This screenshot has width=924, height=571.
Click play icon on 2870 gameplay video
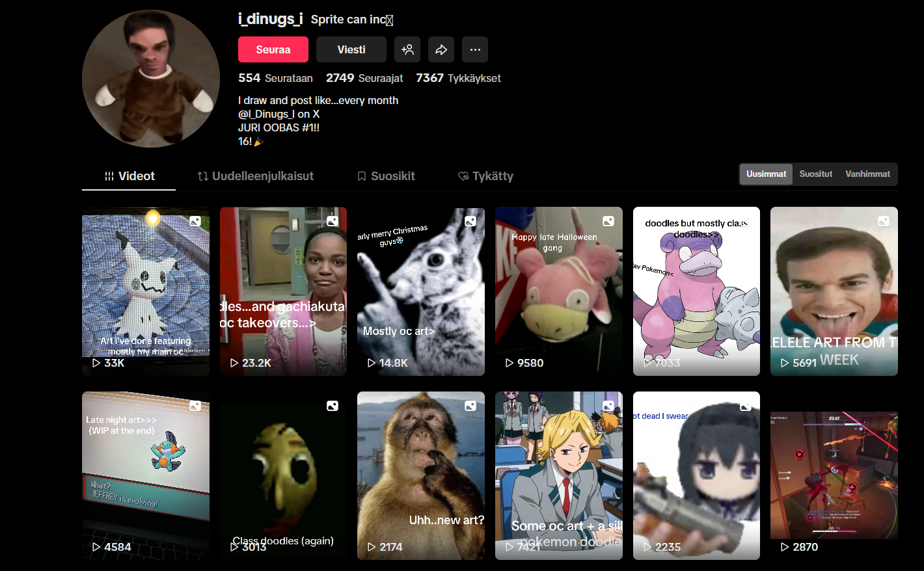point(785,547)
